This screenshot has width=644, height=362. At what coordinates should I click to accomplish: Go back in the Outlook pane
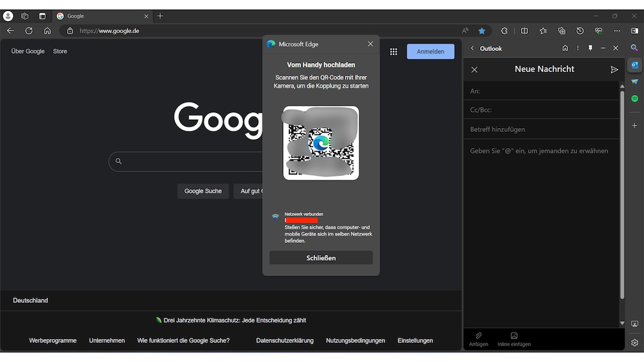[x=472, y=48]
